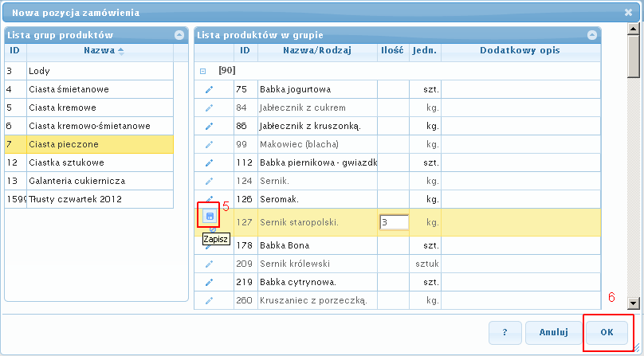Screen dimensions: 644x356
Task: Edit the Kruszaniec z porzeczką row
Action: point(209,300)
